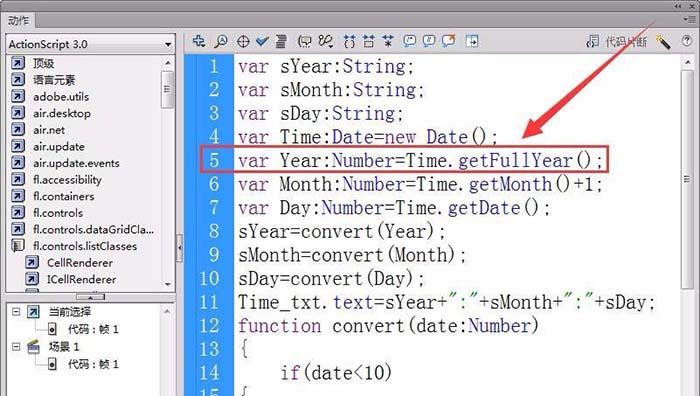Select the CellRenderer class entry

[79, 263]
